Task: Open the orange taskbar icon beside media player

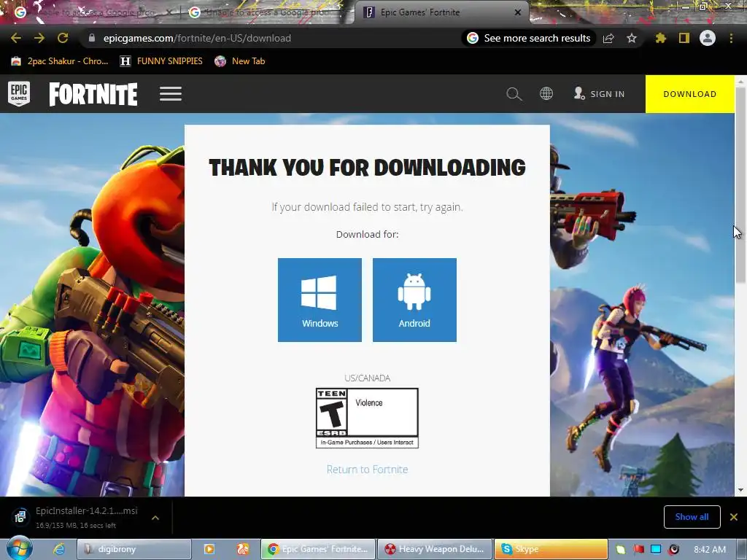Action: click(243, 549)
